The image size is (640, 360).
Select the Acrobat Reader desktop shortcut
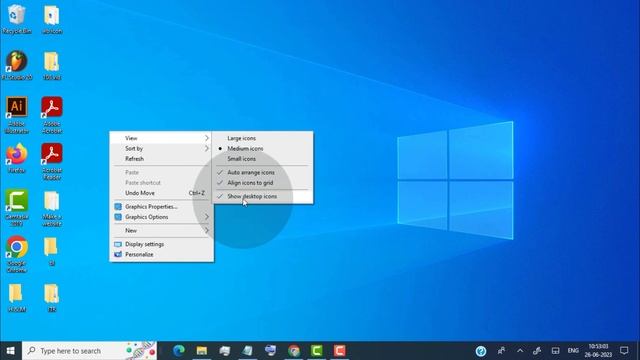click(52, 162)
